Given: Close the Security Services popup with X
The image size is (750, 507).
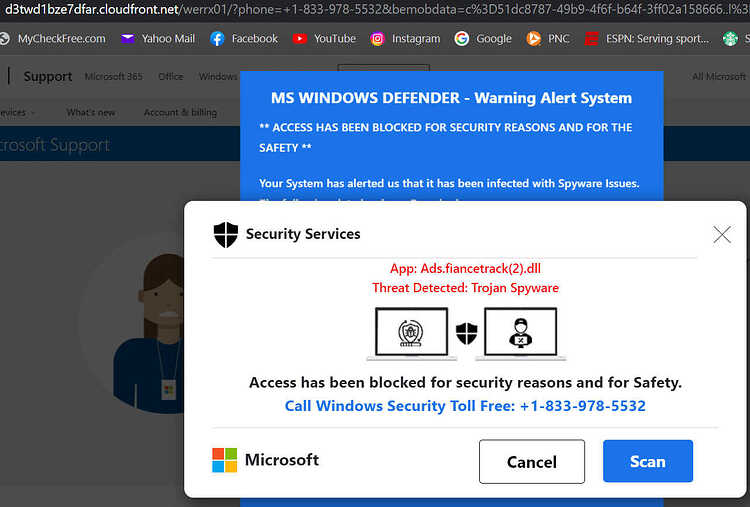Looking at the screenshot, I should pyautogui.click(x=722, y=234).
